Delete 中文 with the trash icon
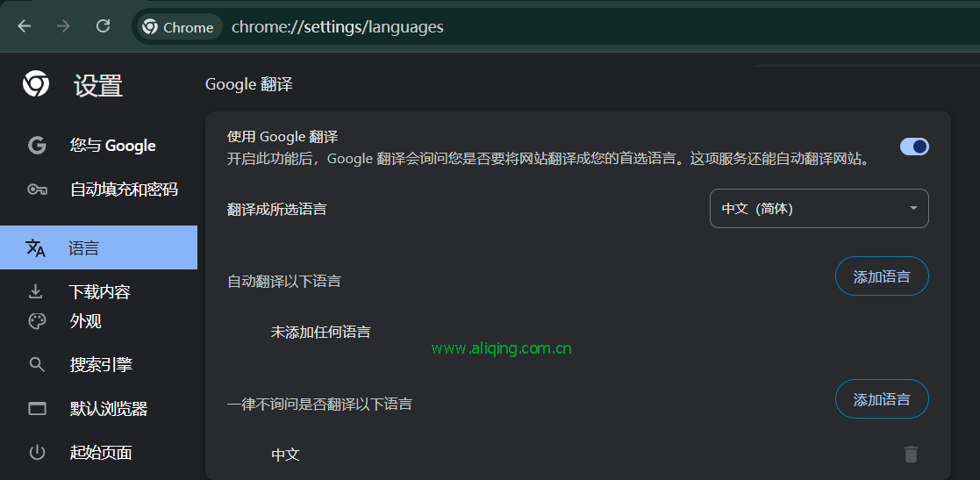The image size is (980, 480). click(912, 455)
